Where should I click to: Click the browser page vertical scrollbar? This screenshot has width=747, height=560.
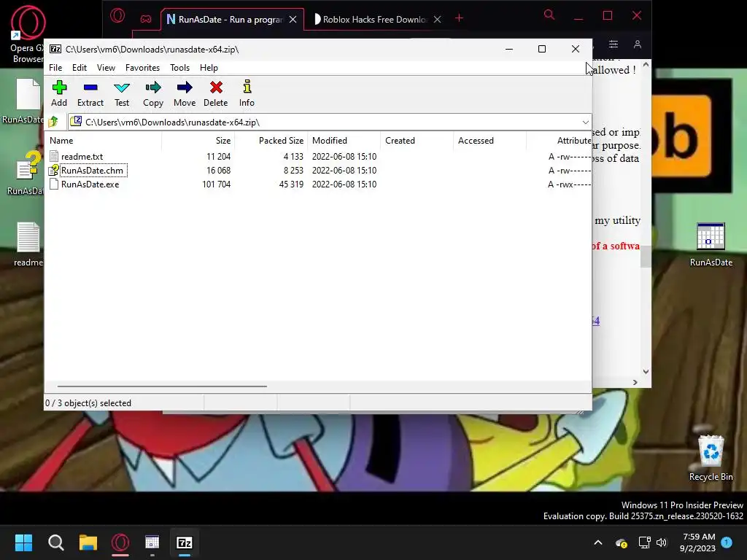[646, 256]
